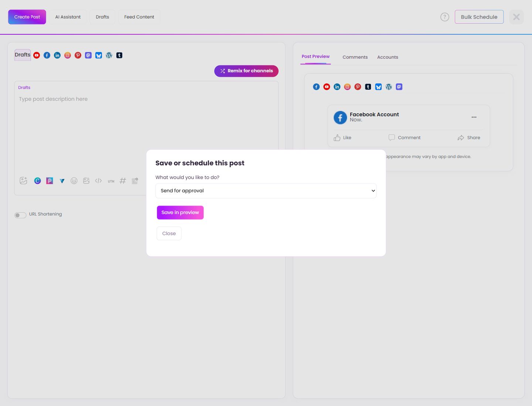This screenshot has width=532, height=406.
Task: Click the add media icon in editor toolbar
Action: pos(23,180)
